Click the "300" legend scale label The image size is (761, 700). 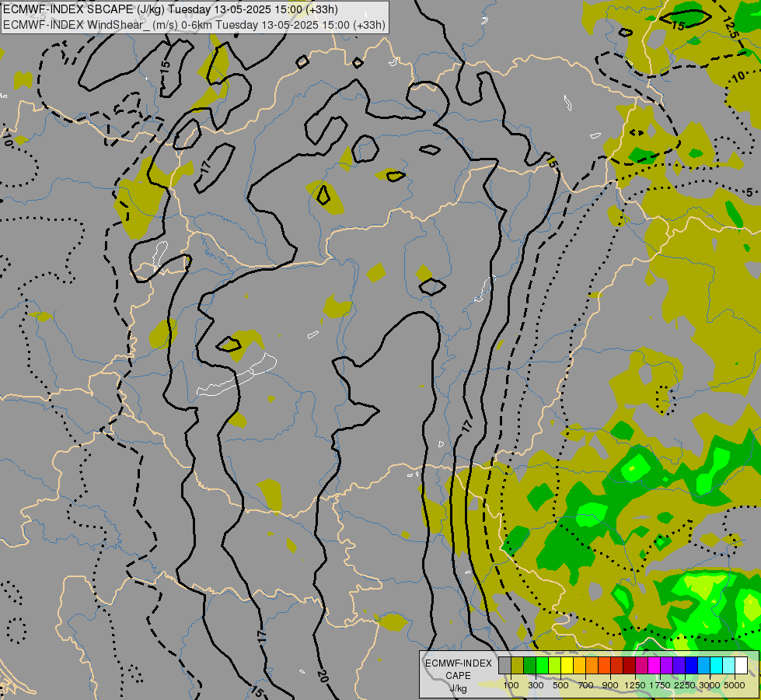pyautogui.click(x=536, y=685)
